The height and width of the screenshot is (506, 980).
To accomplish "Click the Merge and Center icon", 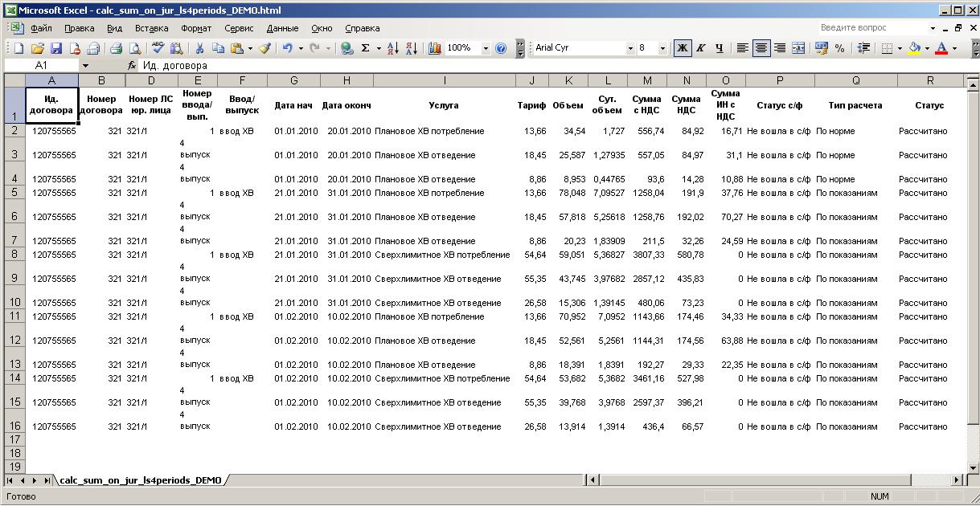I will pos(798,48).
